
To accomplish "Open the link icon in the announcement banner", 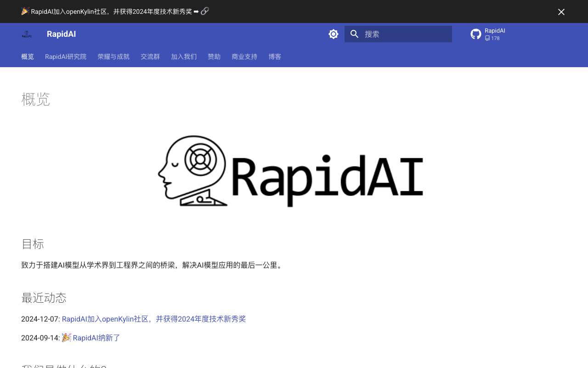I will pos(205,11).
